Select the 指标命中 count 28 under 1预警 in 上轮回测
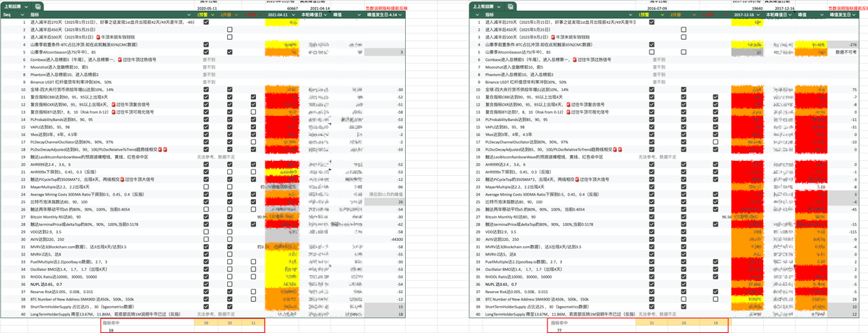Viewport: 868px width, 333px height. 207,323
